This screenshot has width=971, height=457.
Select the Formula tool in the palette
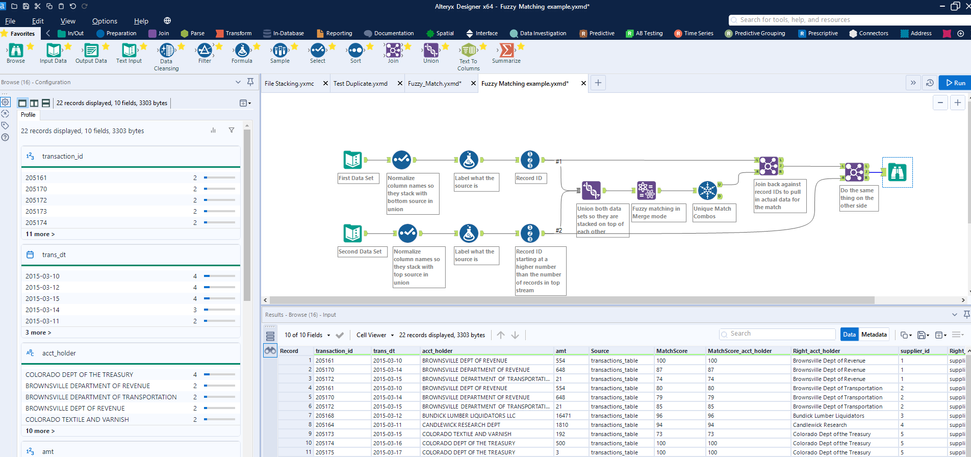click(240, 50)
